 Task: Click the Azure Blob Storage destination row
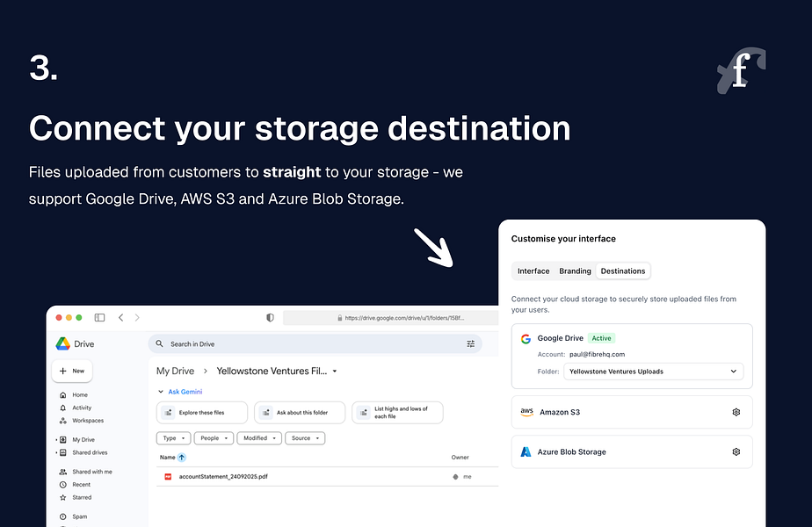[x=632, y=452]
